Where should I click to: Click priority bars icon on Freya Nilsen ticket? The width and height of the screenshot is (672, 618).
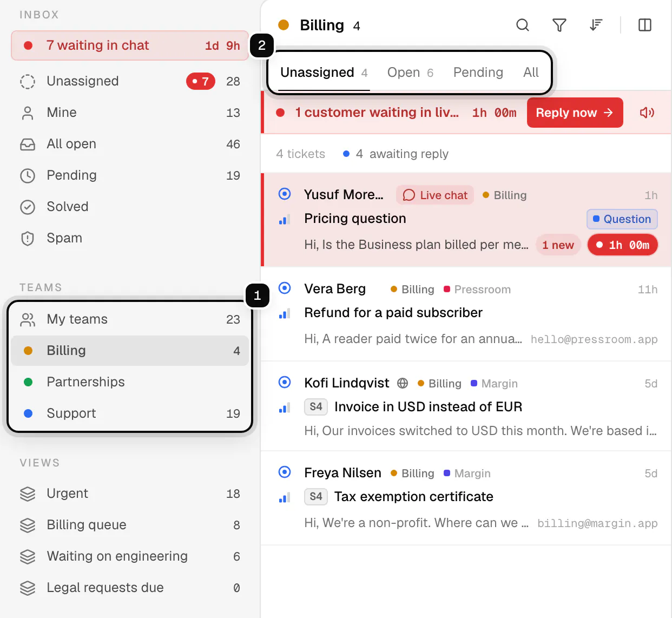[285, 497]
